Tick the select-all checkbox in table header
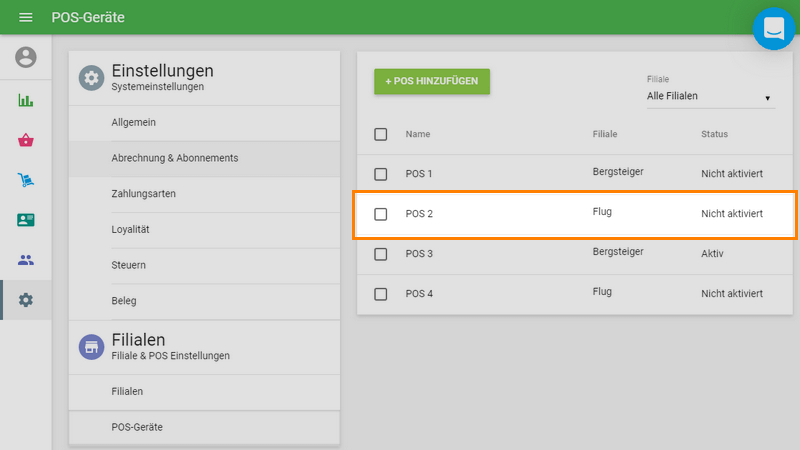Screen dimensions: 800x450 381,134
